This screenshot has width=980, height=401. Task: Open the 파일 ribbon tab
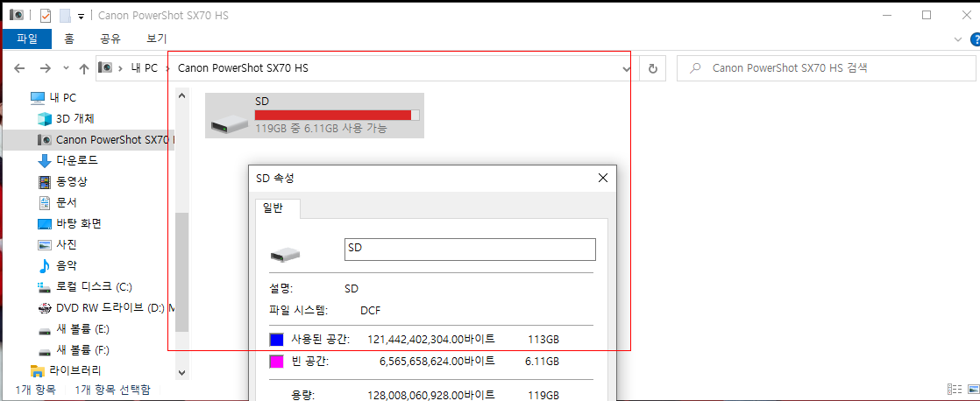pos(27,39)
